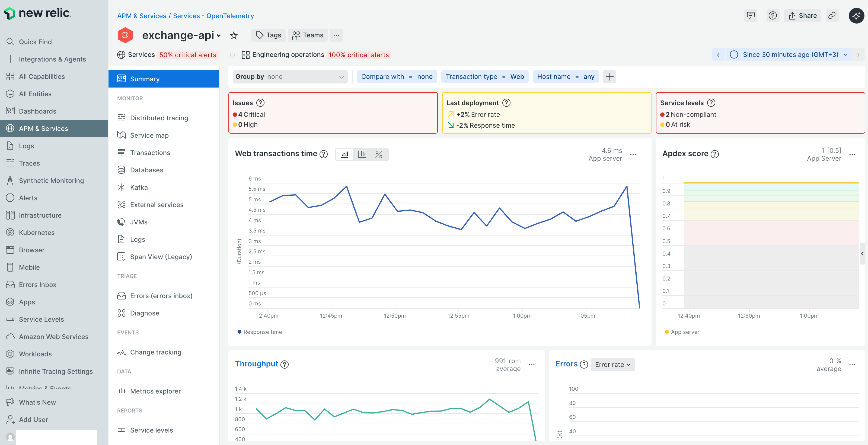Show the Last deployment help icon
The width and height of the screenshot is (868, 445).
506,103
